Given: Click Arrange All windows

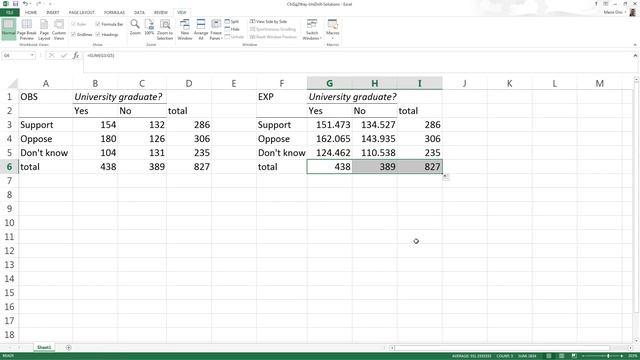Looking at the screenshot, I should [201, 29].
